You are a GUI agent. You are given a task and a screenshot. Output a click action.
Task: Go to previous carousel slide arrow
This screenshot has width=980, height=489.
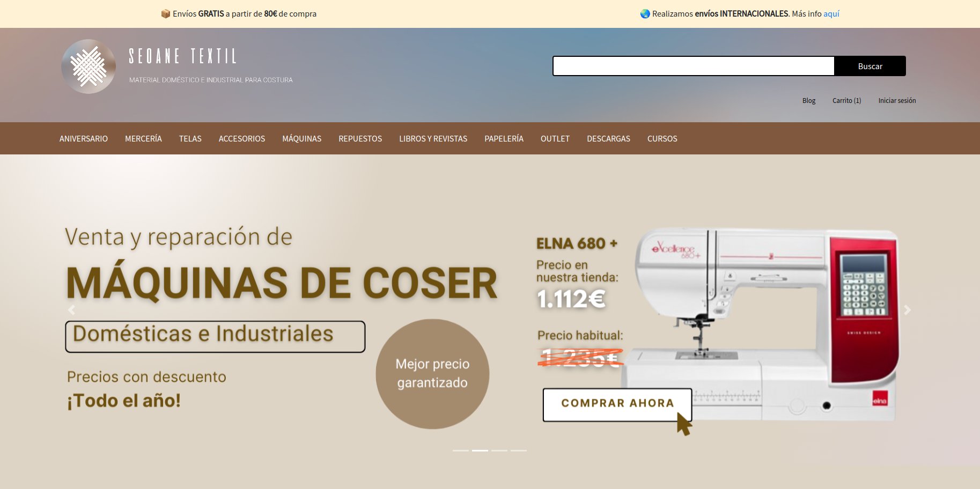pyautogui.click(x=71, y=310)
